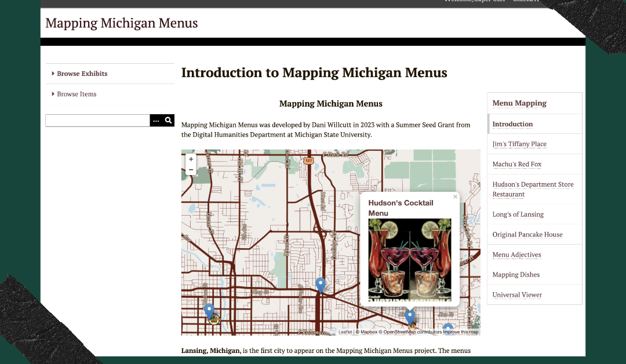Select the Introduction page

coord(512,123)
